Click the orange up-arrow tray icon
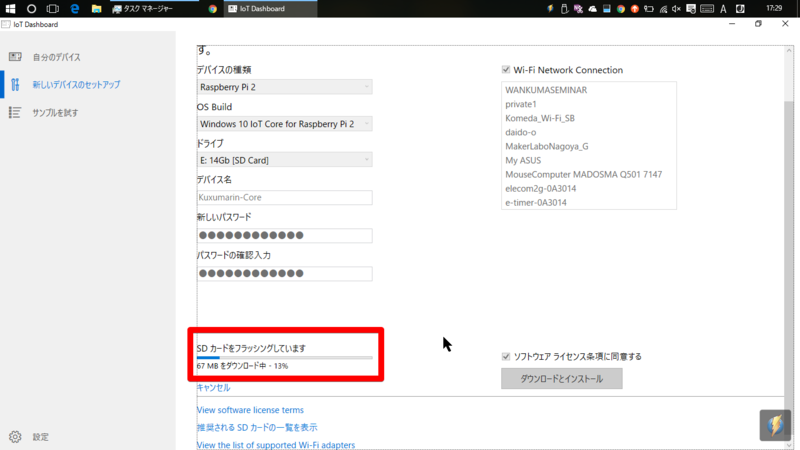The width and height of the screenshot is (800, 450). 635,8
